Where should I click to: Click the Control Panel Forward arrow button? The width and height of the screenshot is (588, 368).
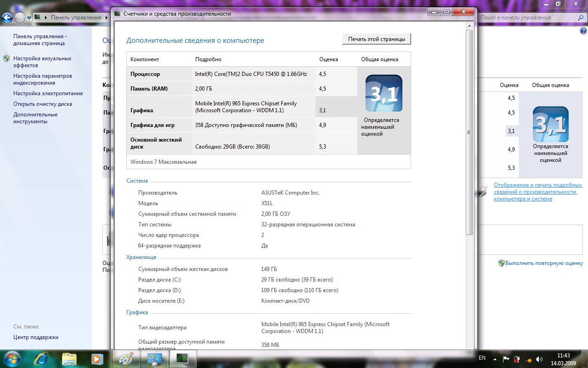point(20,17)
